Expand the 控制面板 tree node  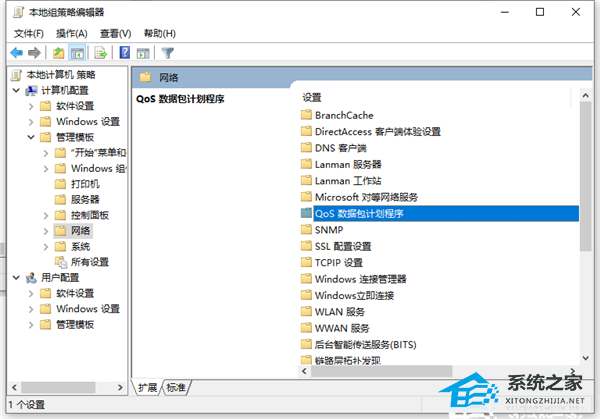pos(46,215)
